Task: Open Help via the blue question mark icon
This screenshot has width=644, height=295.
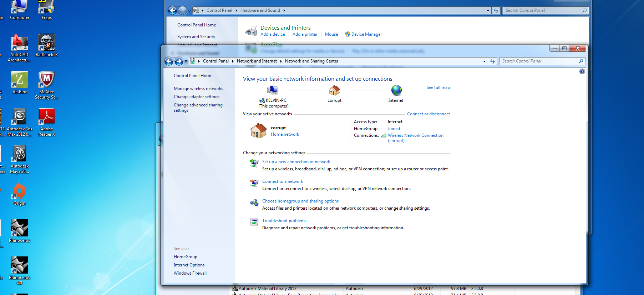Action: pyautogui.click(x=582, y=71)
